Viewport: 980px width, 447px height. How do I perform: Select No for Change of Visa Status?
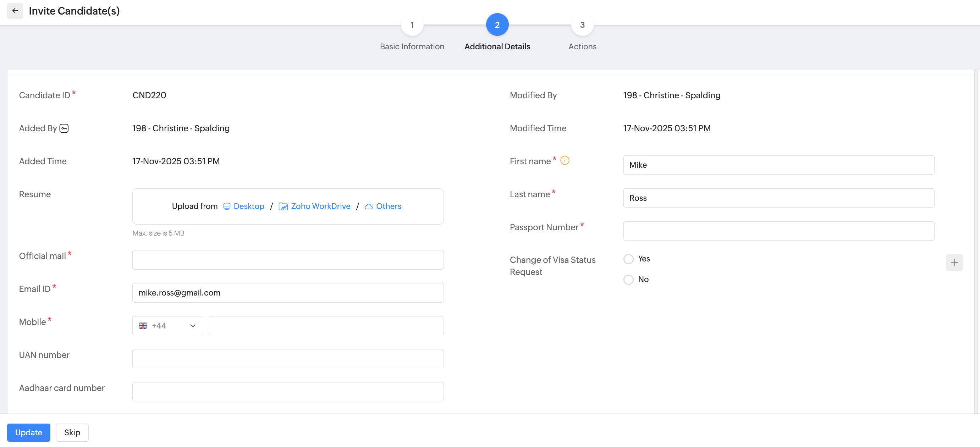coord(628,280)
